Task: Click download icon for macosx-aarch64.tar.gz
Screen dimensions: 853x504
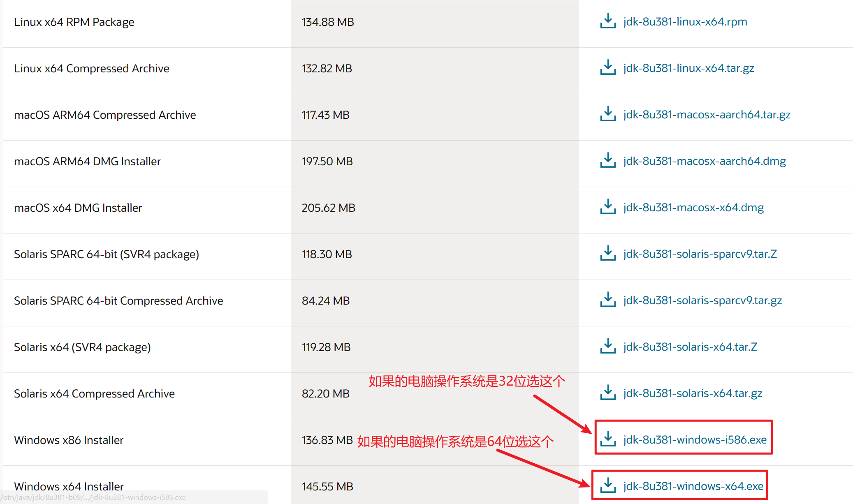Action: (x=607, y=114)
